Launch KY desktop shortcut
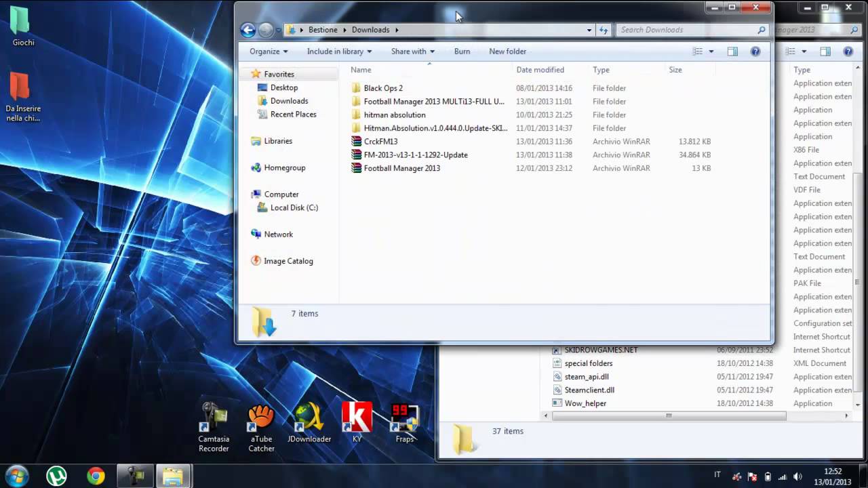Screen dimensions: 868x488 click(x=357, y=424)
